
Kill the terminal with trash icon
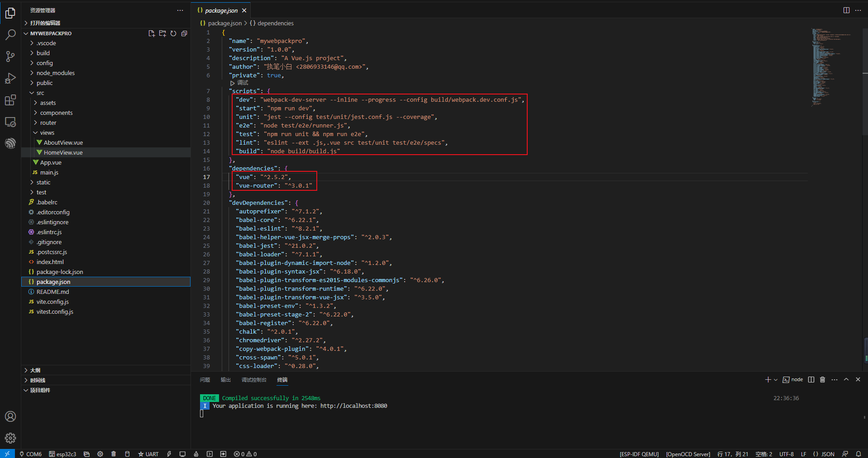pyautogui.click(x=823, y=380)
